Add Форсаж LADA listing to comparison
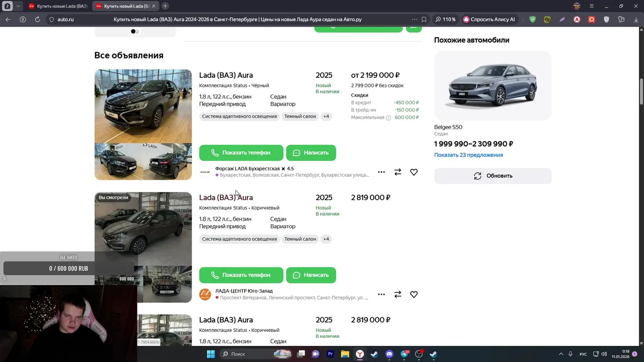 (397, 172)
